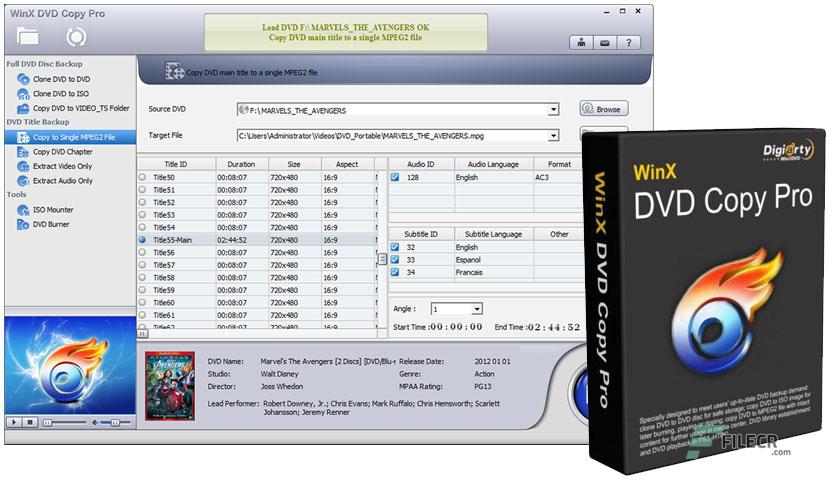836x484 pixels.
Task: Click the Format column header
Action: [559, 164]
